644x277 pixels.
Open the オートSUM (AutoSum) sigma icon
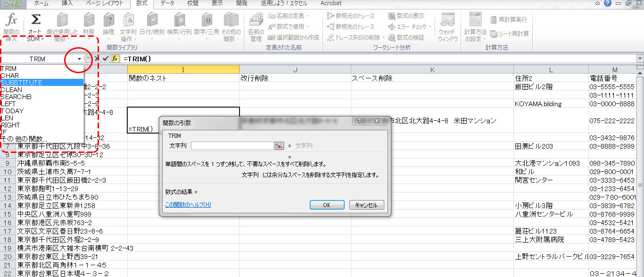[35, 21]
